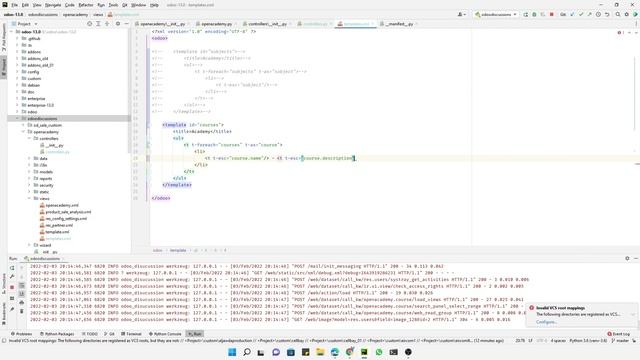The height and width of the screenshot is (360, 640).
Task: Click the Git push arrow
Action: 589,14
